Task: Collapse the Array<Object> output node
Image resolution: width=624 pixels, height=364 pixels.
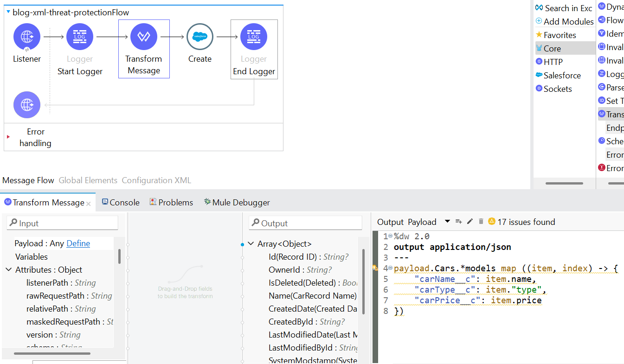Action: (x=251, y=243)
